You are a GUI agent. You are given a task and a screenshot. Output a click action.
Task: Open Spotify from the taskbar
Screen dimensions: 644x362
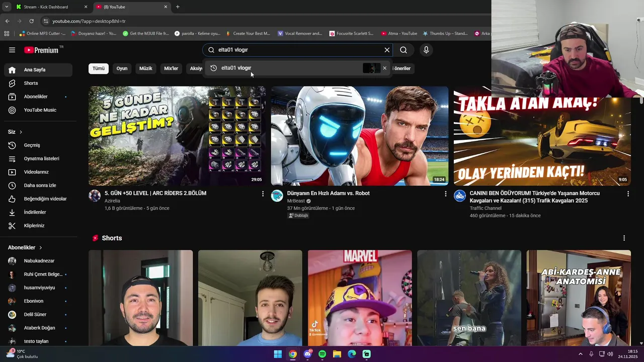point(322,354)
